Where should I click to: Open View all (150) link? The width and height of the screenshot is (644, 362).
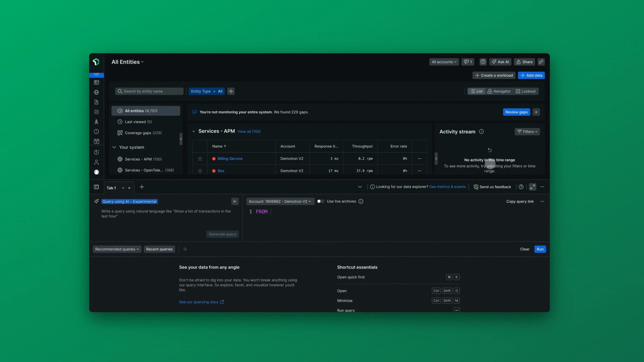249,131
